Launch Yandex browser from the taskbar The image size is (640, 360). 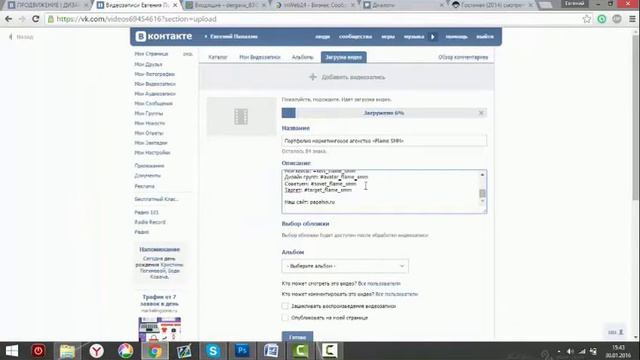[97, 351]
